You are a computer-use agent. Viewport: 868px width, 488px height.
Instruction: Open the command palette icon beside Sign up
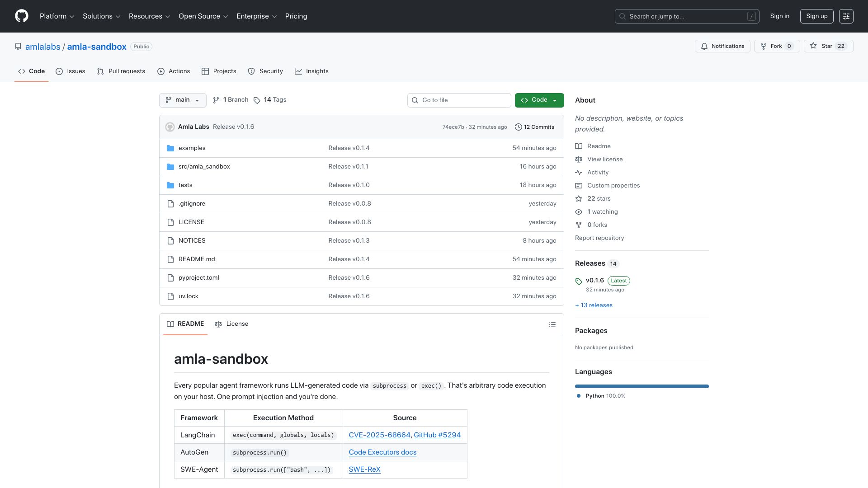(x=846, y=16)
